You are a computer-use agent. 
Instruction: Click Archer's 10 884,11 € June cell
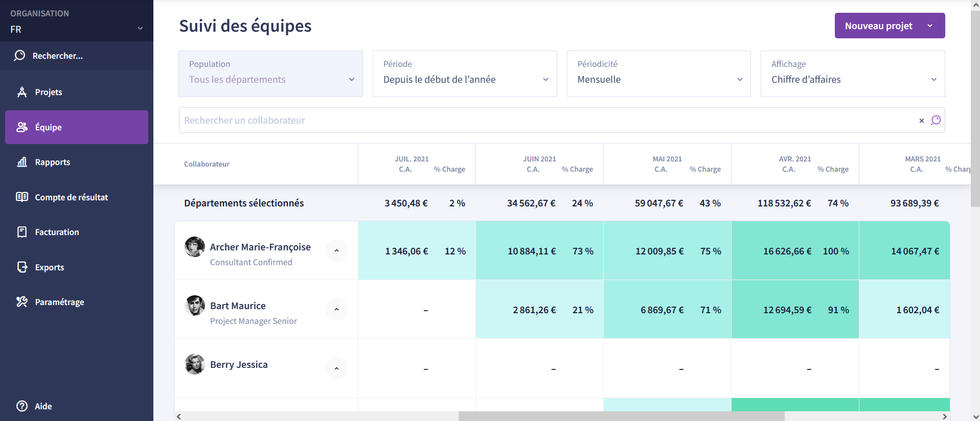pos(532,251)
